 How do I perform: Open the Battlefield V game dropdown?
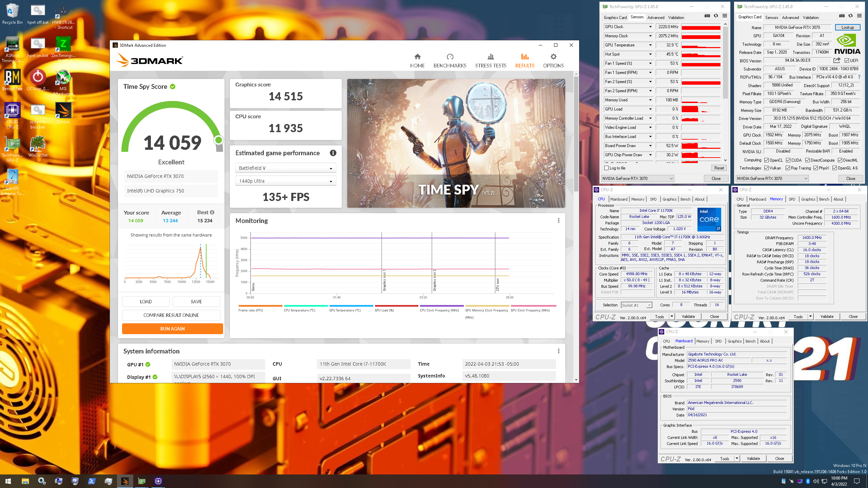[x=285, y=168]
